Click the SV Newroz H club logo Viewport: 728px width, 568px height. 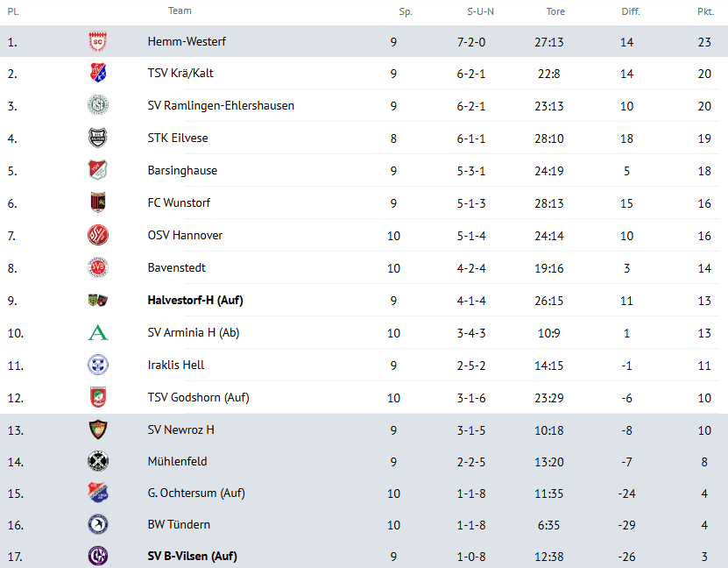tap(97, 430)
